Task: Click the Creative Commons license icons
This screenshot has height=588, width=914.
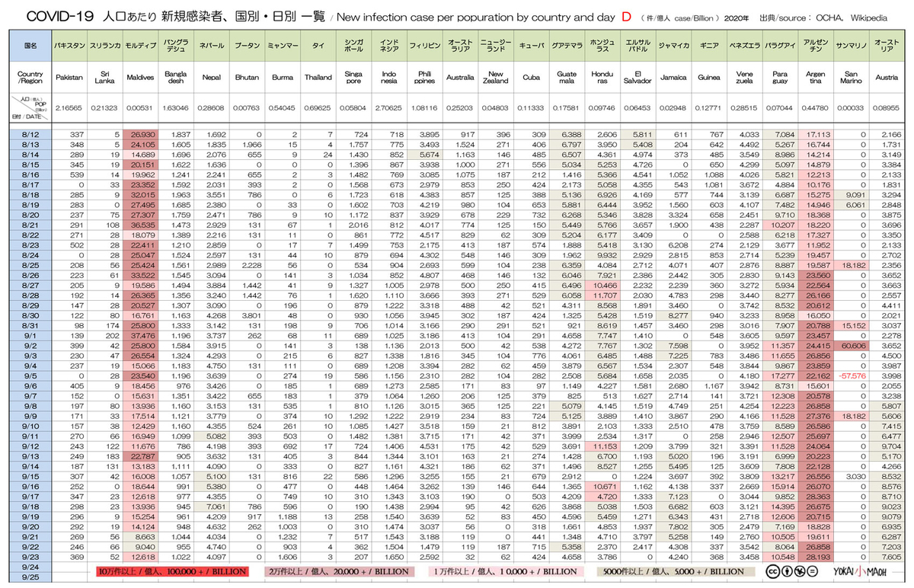Action: pyautogui.click(x=792, y=570)
